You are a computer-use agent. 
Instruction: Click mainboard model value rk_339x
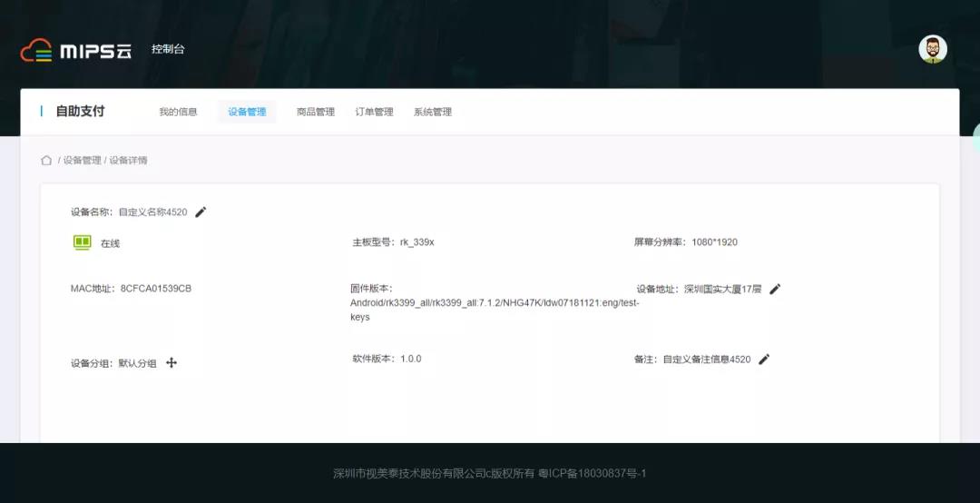416,242
